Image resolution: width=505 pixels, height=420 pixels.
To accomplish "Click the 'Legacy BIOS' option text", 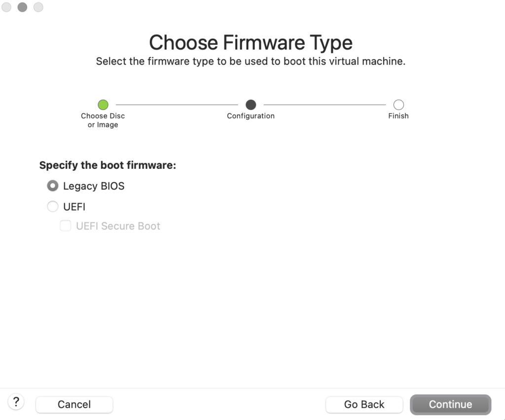I will pyautogui.click(x=94, y=186).
